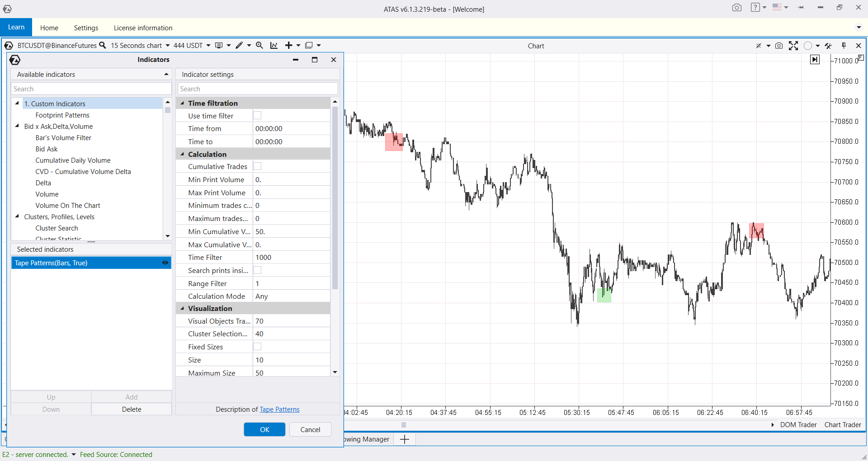Toggle visibility eye of Tape Patterns indicator
The image size is (868, 461).
pos(165,263)
